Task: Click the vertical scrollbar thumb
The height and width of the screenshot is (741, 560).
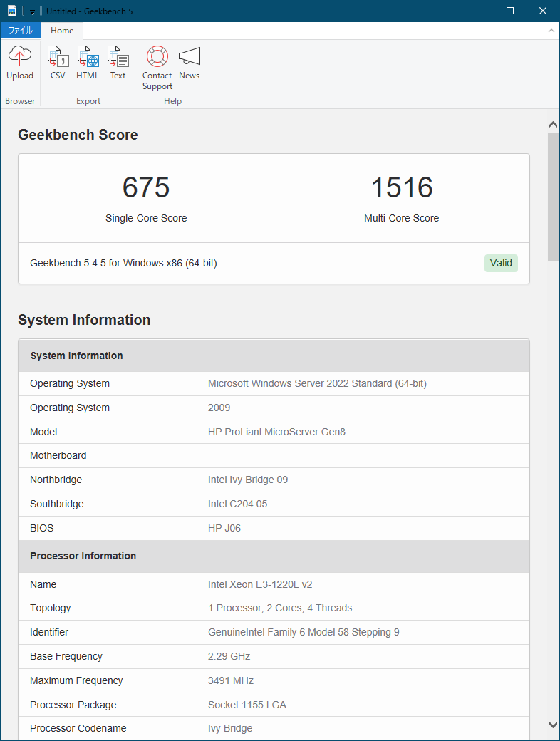Action: pos(553,197)
